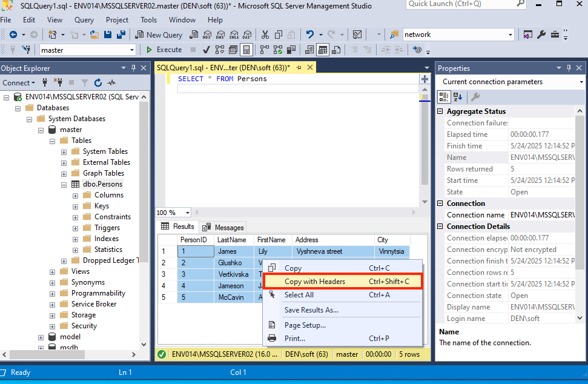Click the DMX query icon
588x384 pixels.
coord(220,35)
